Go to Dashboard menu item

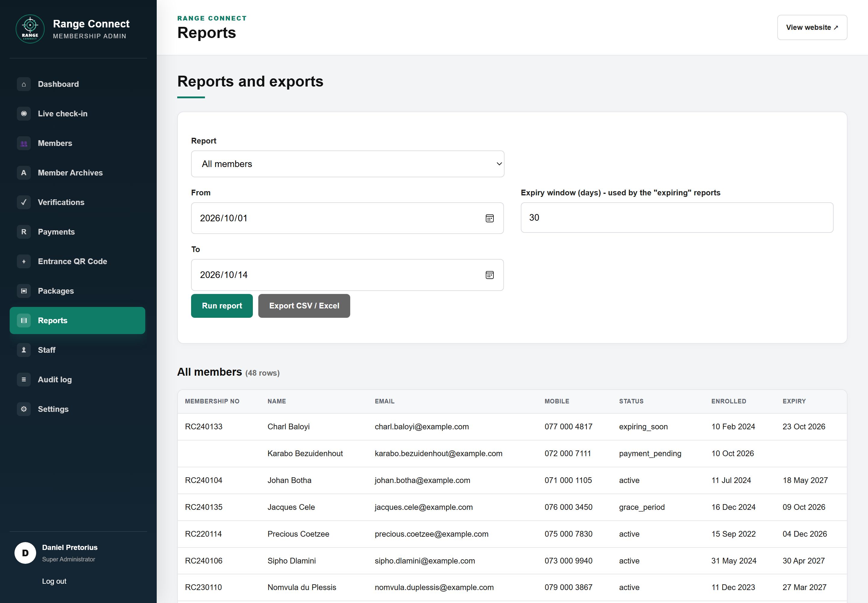(77, 84)
